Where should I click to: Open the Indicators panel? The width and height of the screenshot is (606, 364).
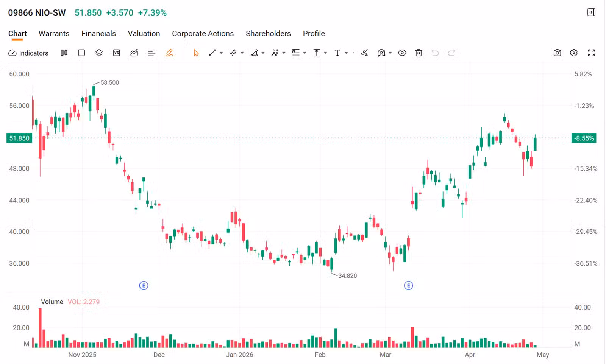(x=28, y=53)
